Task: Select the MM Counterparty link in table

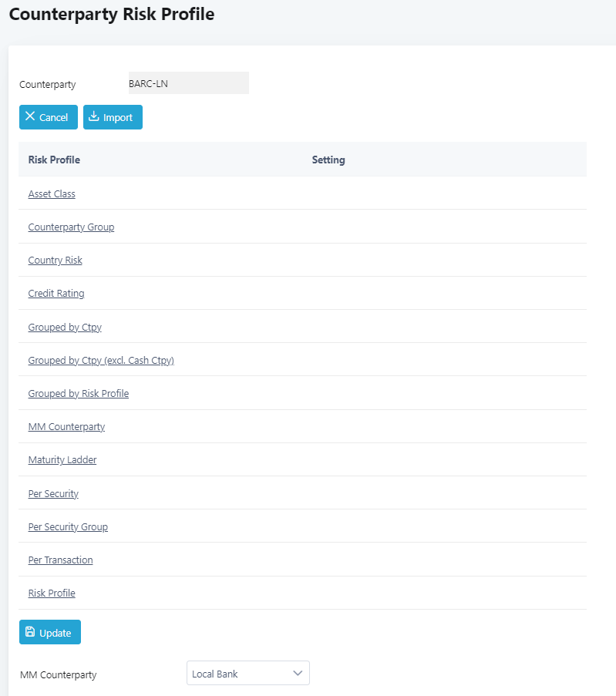Action: pos(66,427)
